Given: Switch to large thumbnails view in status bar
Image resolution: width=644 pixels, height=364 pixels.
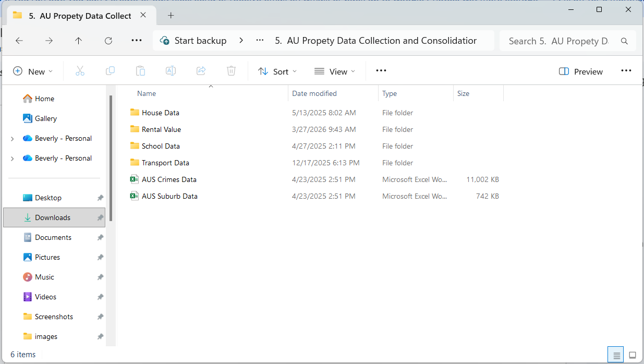Looking at the screenshot, I should coord(633,355).
